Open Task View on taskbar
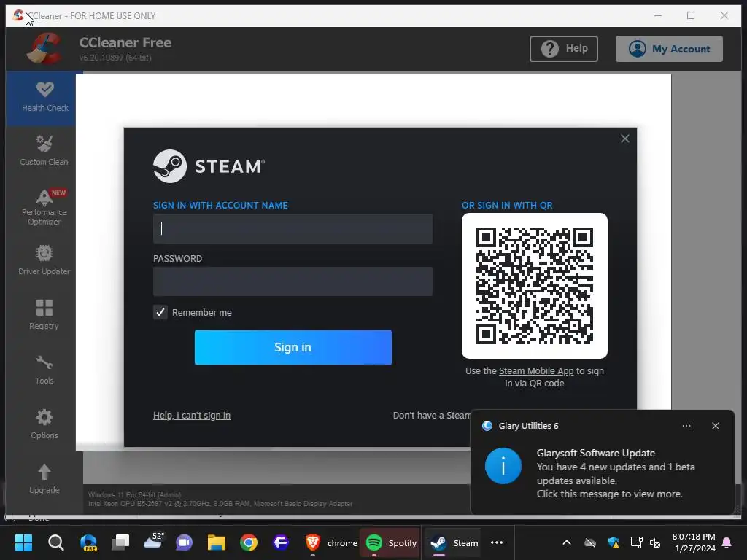Viewport: 747px width, 560px height. click(120, 542)
